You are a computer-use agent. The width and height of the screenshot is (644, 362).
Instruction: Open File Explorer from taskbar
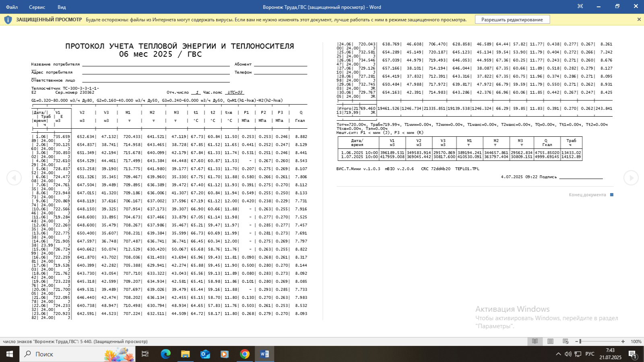pyautogui.click(x=185, y=354)
